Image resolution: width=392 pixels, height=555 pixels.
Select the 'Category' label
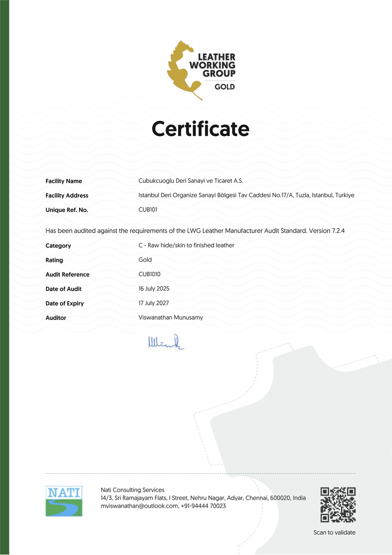point(58,246)
